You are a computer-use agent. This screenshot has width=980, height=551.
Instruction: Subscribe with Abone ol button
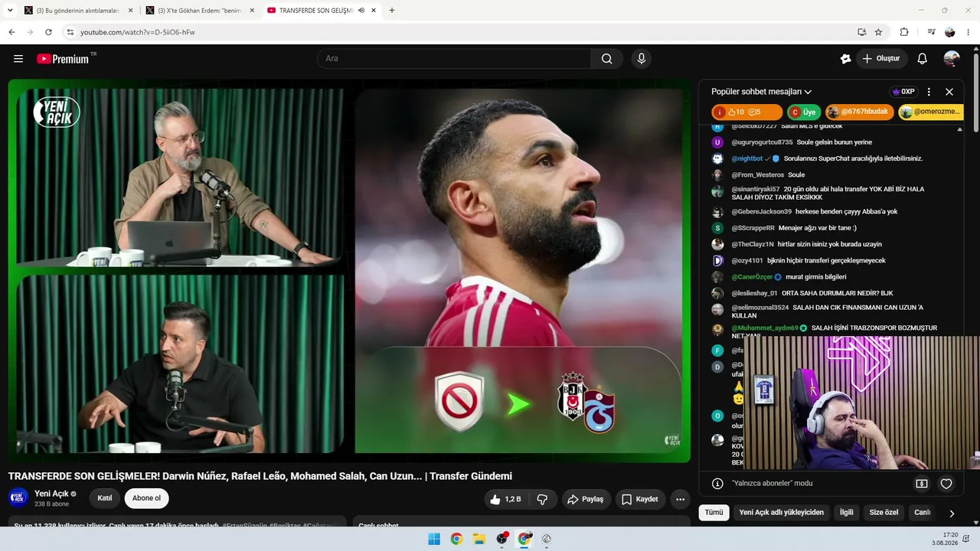point(146,499)
